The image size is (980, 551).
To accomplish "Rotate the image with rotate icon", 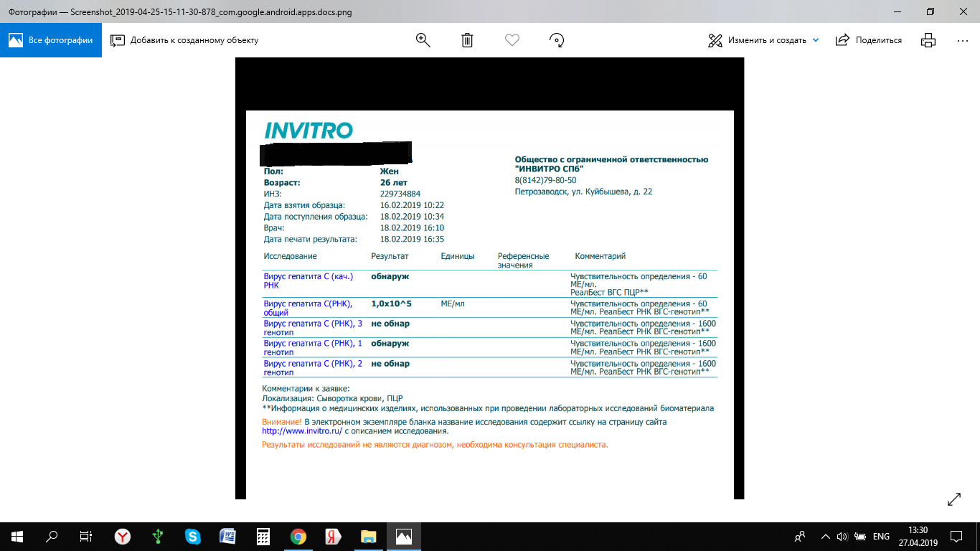I will (x=556, y=40).
